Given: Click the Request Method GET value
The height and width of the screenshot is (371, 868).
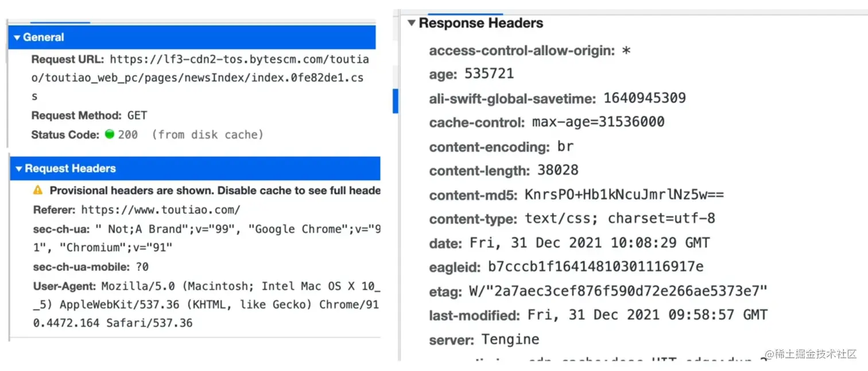Looking at the screenshot, I should (137, 115).
